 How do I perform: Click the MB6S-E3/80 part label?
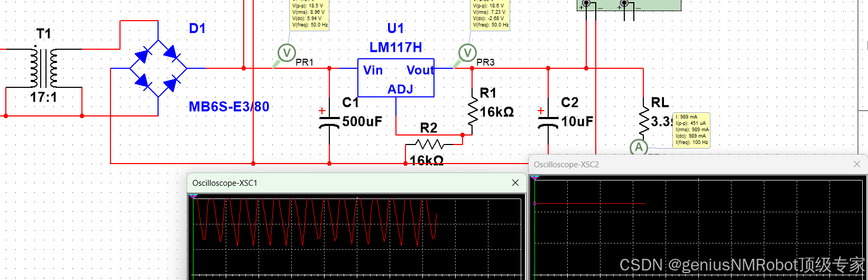pyautogui.click(x=229, y=107)
